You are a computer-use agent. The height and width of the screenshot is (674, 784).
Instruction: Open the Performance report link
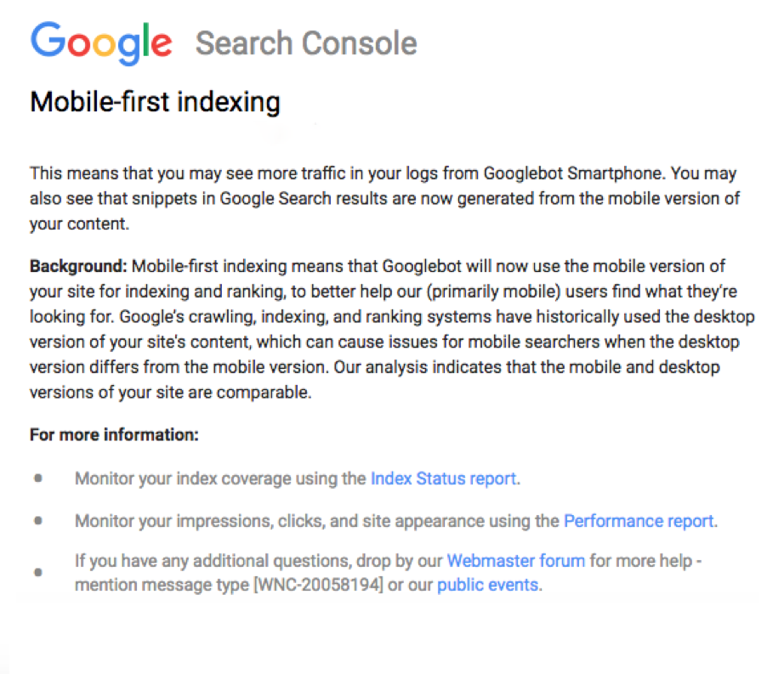point(639,521)
